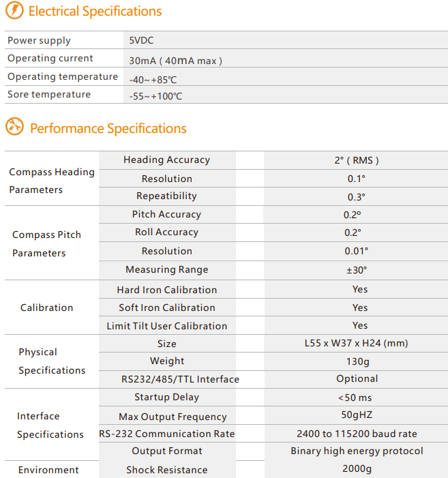Select the -40~+85℃ operating temperature value
This screenshot has height=478, width=448.
[x=153, y=80]
